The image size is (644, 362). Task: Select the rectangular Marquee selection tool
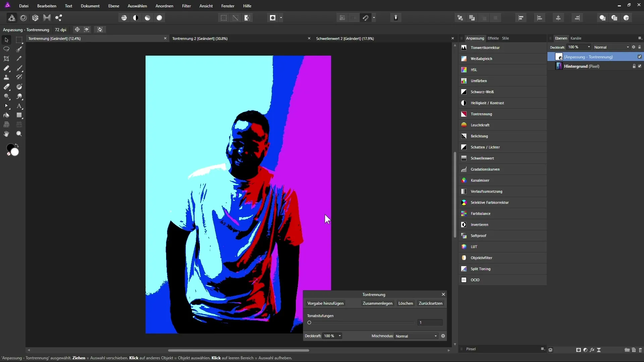[19, 40]
